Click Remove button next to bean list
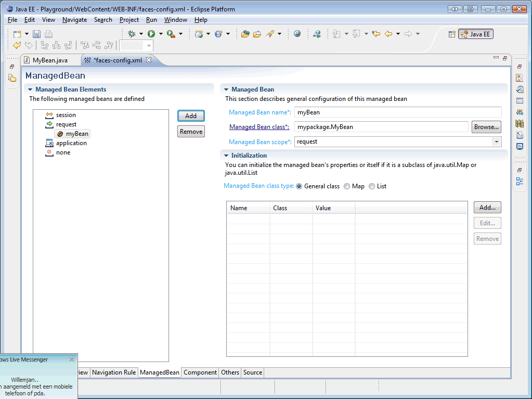Image resolution: width=532 pixels, height=399 pixels. tap(191, 131)
